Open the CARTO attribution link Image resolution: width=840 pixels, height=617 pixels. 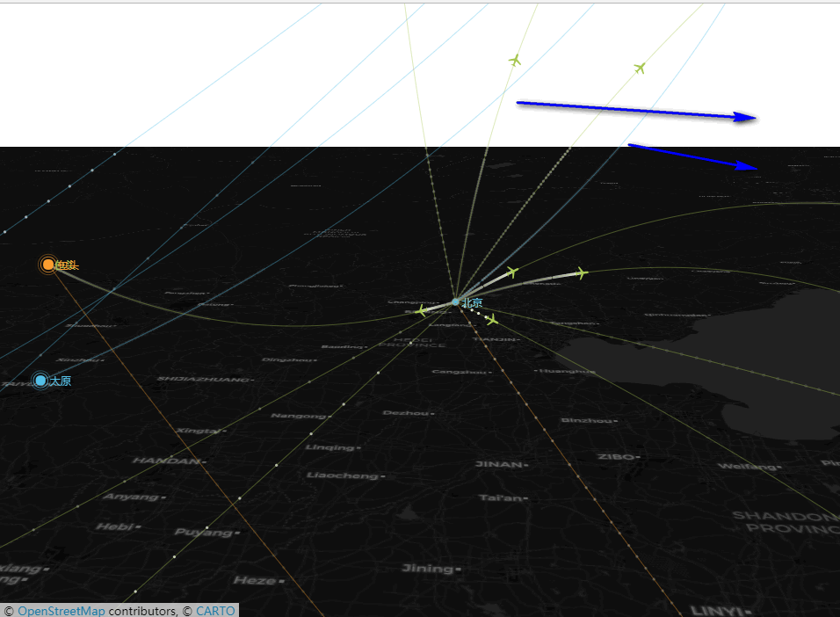click(214, 608)
